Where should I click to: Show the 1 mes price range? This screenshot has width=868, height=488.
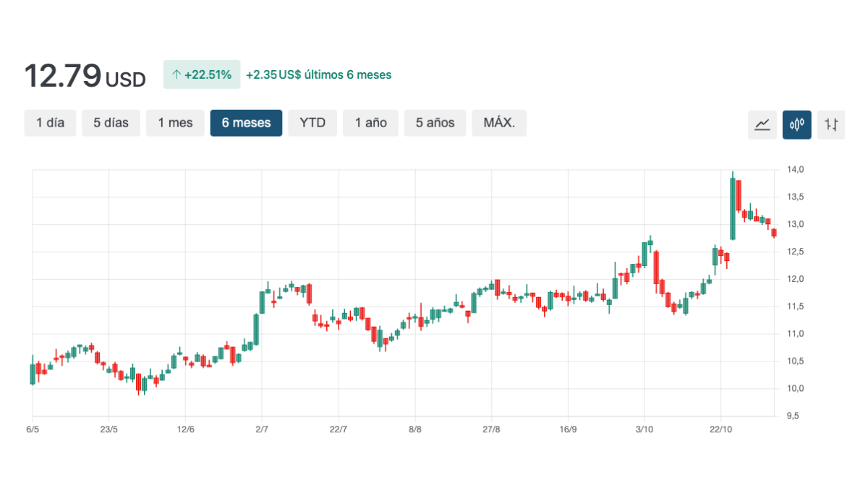pyautogui.click(x=175, y=123)
